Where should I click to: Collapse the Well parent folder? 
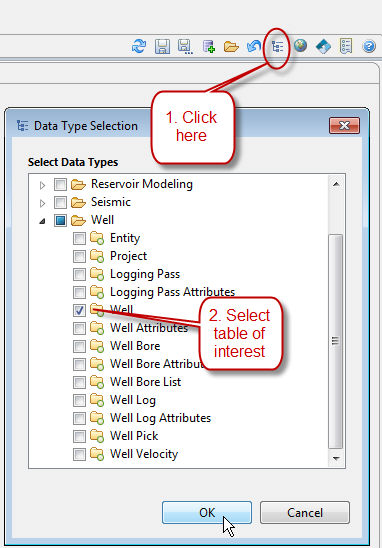coord(42,221)
